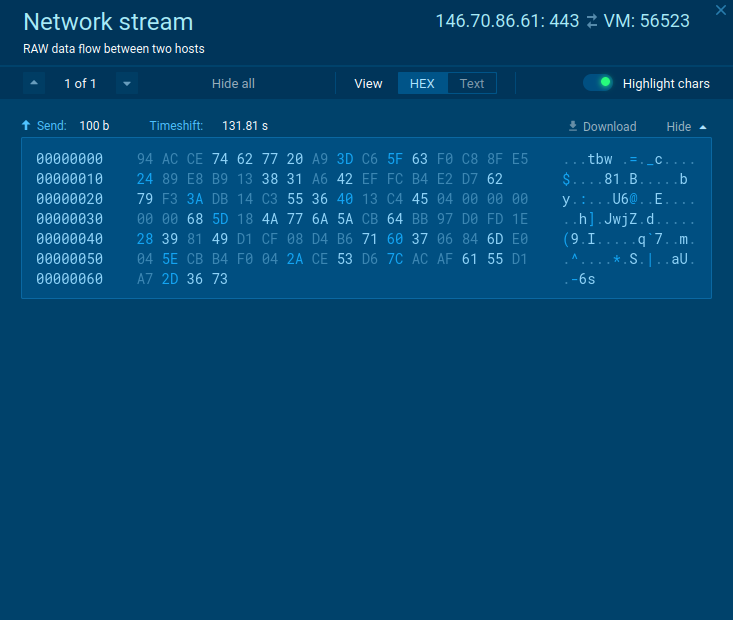This screenshot has height=620, width=733.
Task: Switch to HEX view
Action: [x=422, y=83]
